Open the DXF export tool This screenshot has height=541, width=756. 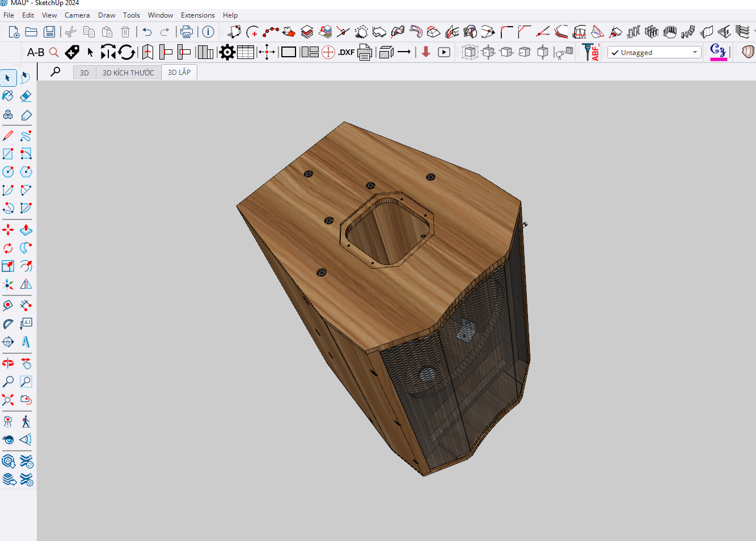coord(346,53)
